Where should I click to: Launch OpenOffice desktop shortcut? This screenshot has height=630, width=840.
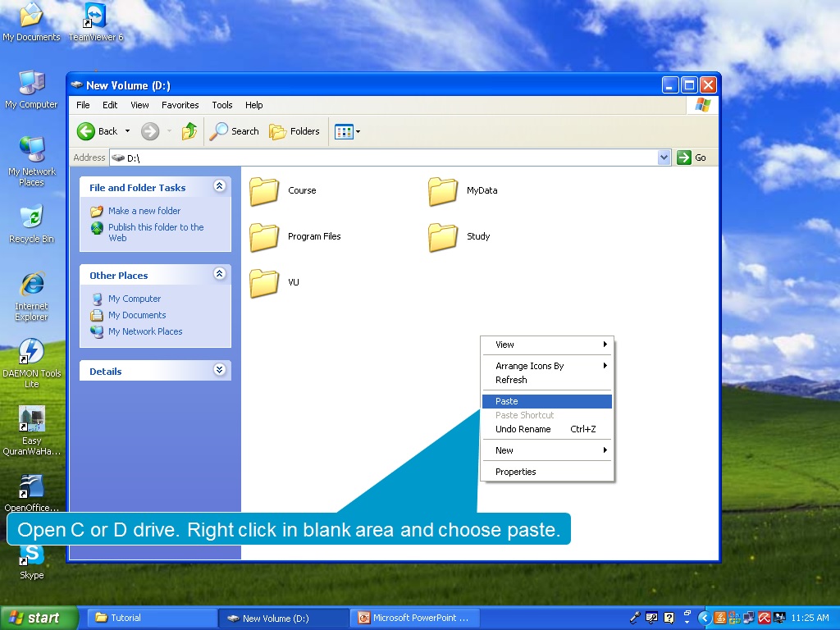[x=31, y=493]
